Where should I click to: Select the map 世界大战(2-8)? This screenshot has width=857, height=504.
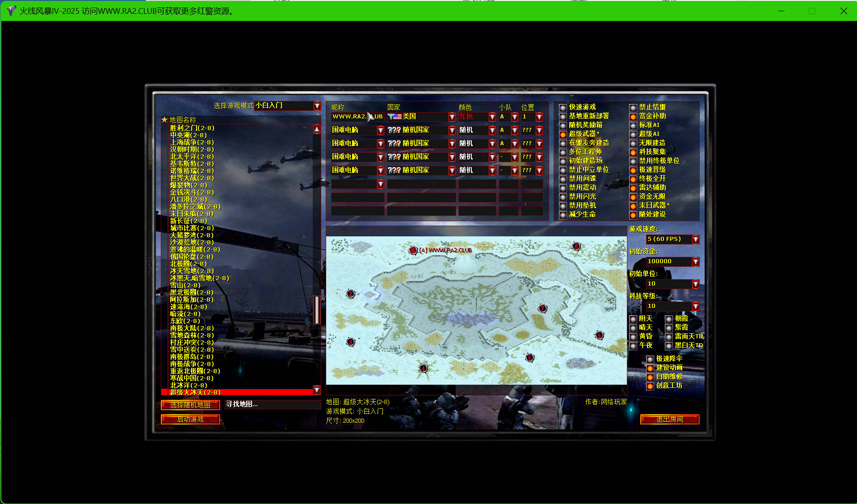pyautogui.click(x=192, y=178)
